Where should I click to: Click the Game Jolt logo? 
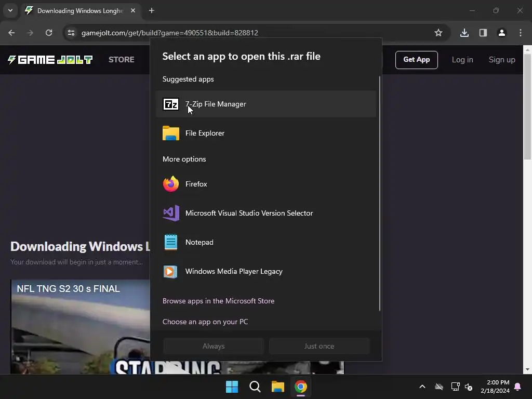(x=50, y=60)
